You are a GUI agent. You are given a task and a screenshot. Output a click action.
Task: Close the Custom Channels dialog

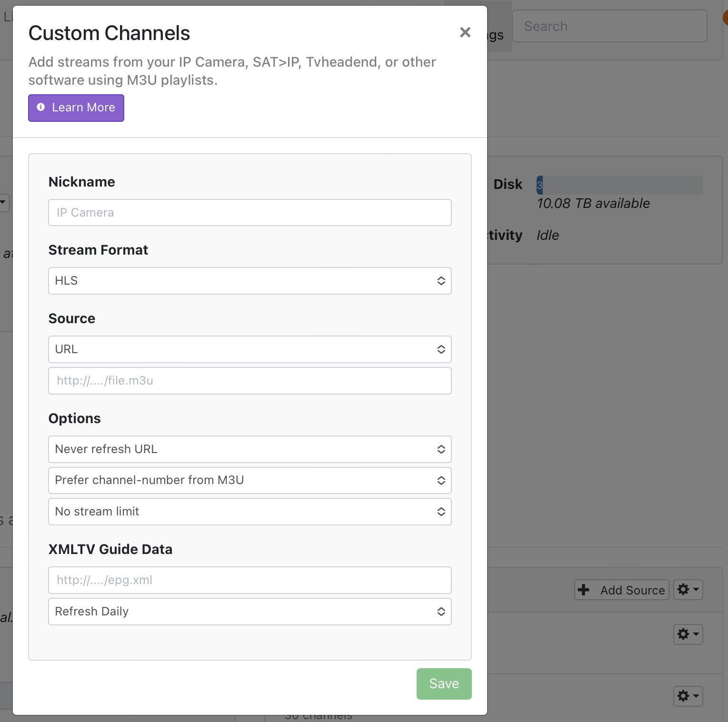coord(465,32)
